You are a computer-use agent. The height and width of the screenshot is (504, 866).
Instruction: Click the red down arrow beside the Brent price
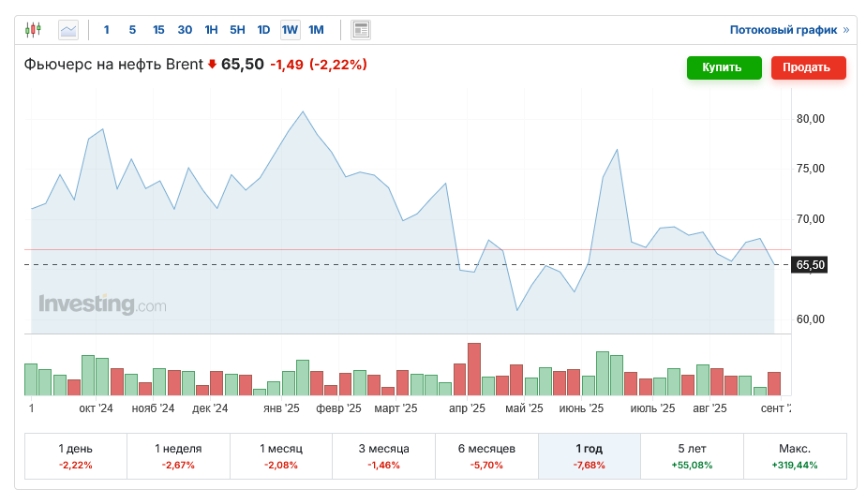pos(212,66)
